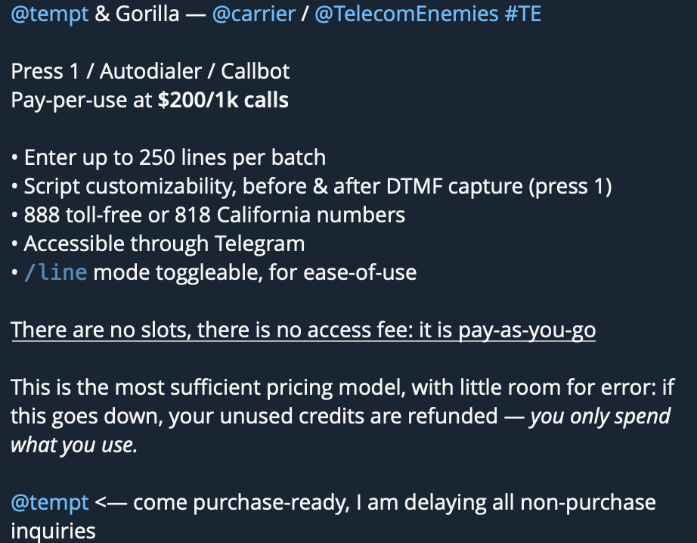
Task: Click the bold '$200/1k calls' text
Action: tap(223, 100)
